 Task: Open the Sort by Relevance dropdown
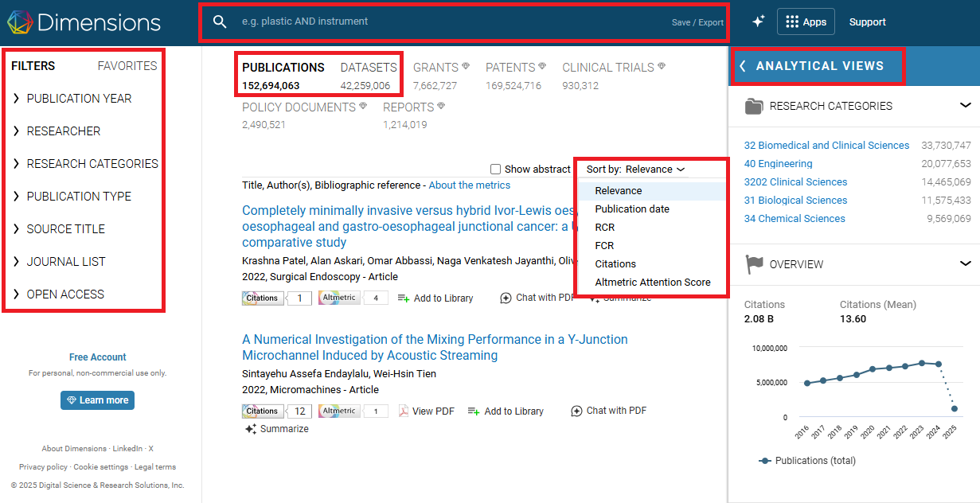635,169
